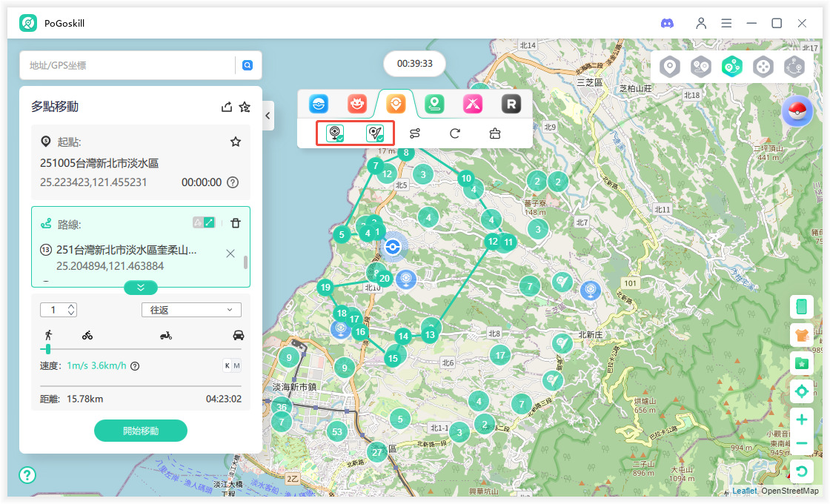Click the clear brush icon in the toolbar
The image size is (830, 504).
point(495,133)
